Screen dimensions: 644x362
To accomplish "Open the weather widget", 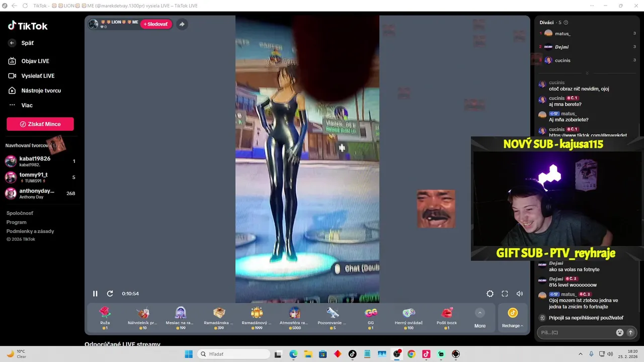I will (x=17, y=354).
